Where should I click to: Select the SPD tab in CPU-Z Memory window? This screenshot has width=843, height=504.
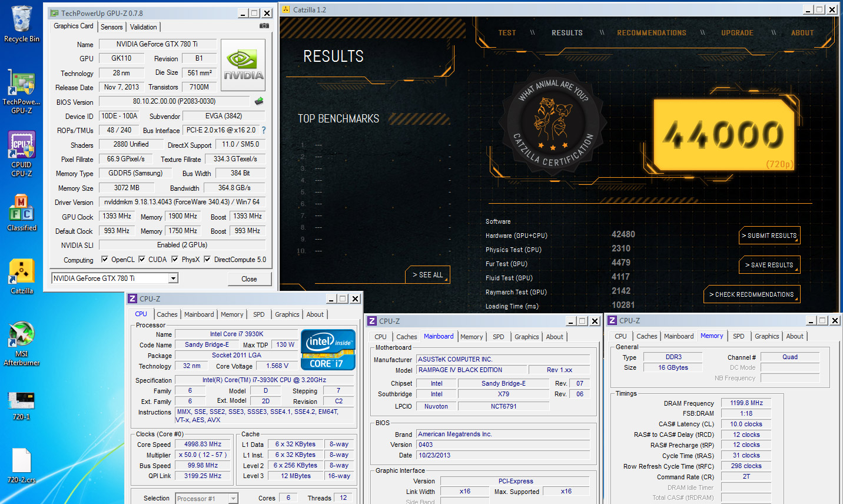tap(738, 336)
